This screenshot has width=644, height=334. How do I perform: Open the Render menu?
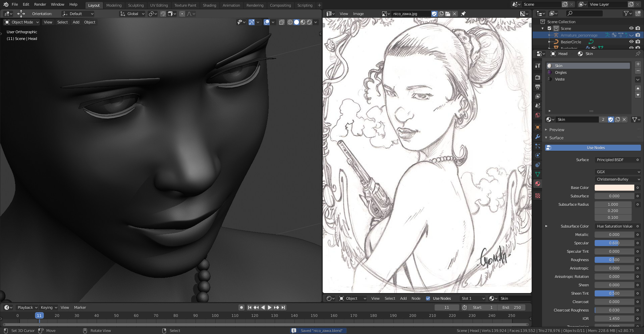point(40,4)
